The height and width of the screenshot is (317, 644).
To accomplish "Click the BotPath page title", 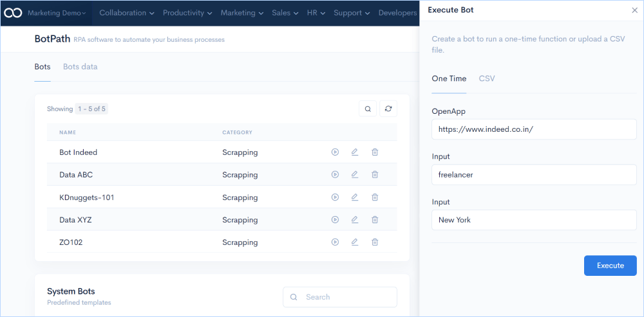I will 52,39.
